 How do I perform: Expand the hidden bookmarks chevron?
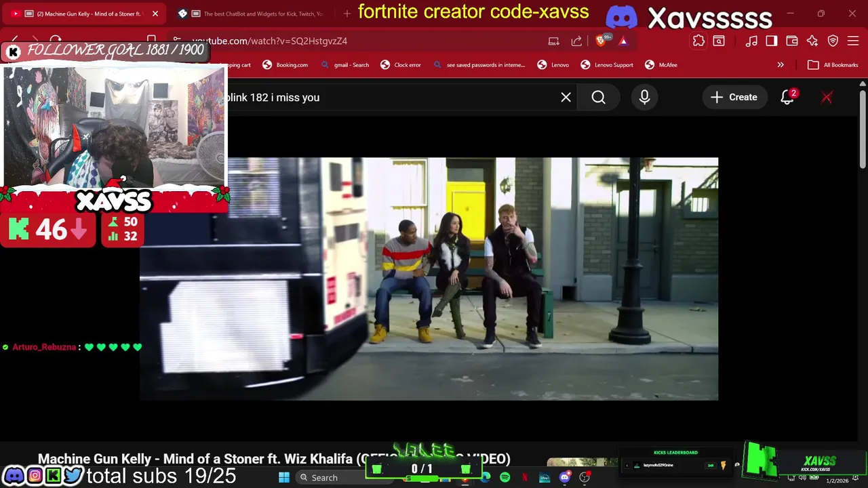click(781, 65)
